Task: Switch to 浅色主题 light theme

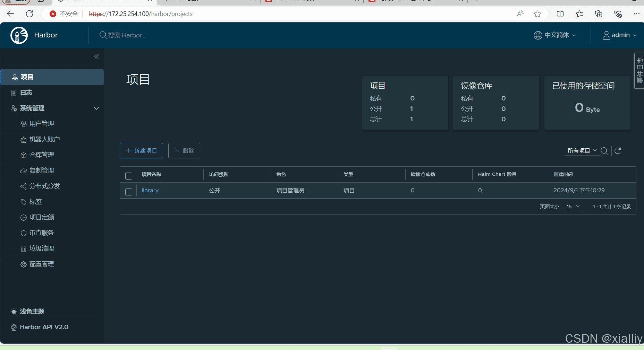Action: click(32, 311)
